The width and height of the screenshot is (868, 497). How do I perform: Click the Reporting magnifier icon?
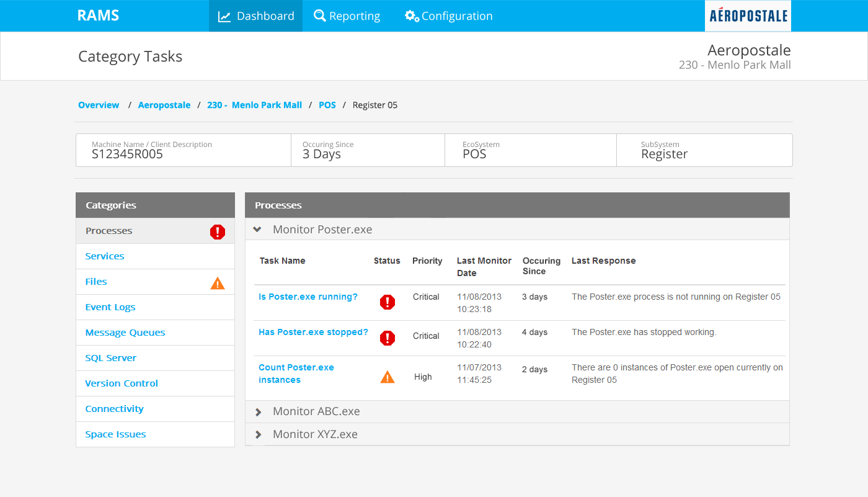[320, 16]
